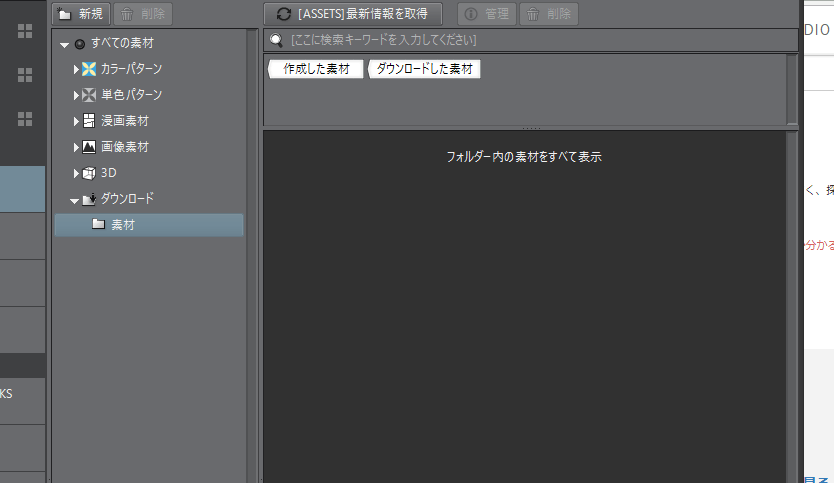Viewport: 834px width, 483px height.
Task: Click the 単色パターン monochrome pattern icon
Action: click(x=89, y=95)
